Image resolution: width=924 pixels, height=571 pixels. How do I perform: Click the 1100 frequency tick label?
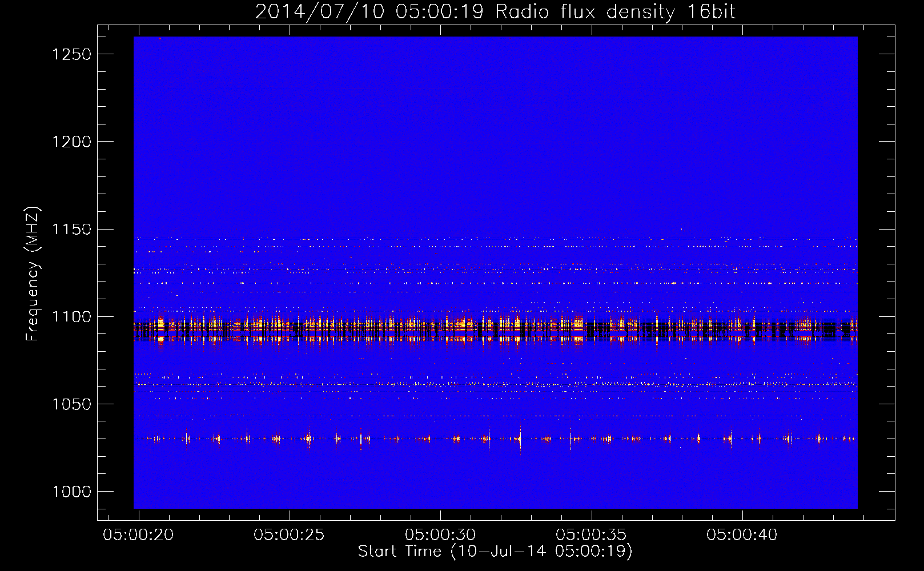71,317
